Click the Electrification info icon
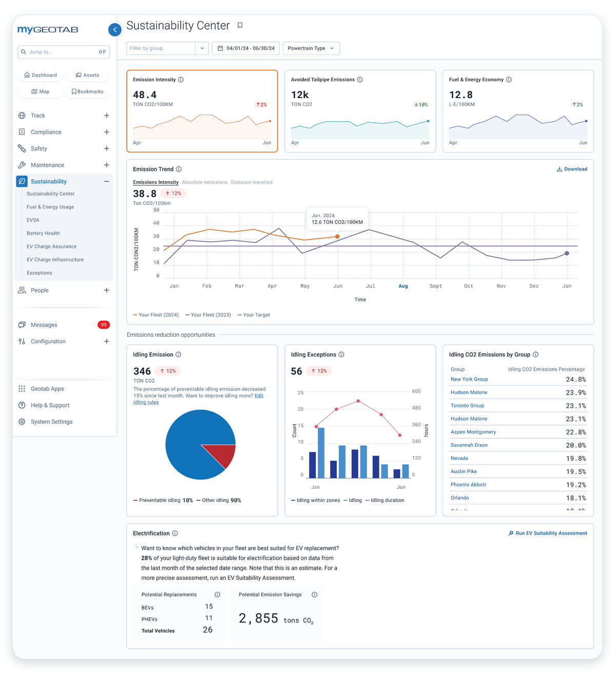616x676 pixels. tap(175, 533)
